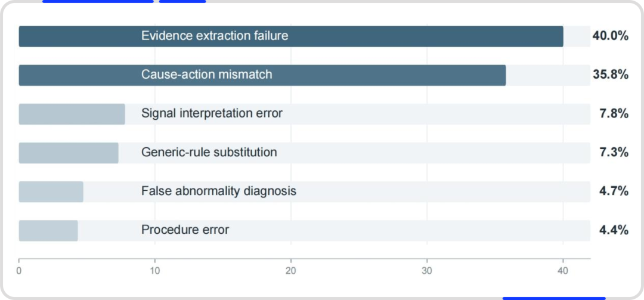Click the 7.3% value label

[x=614, y=153]
